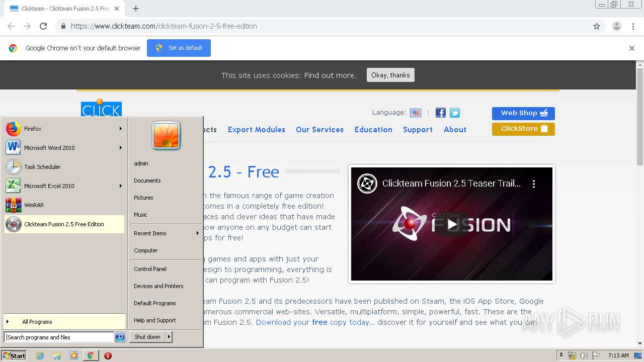
Task: Open the ClickStore button
Action: tap(523, 129)
